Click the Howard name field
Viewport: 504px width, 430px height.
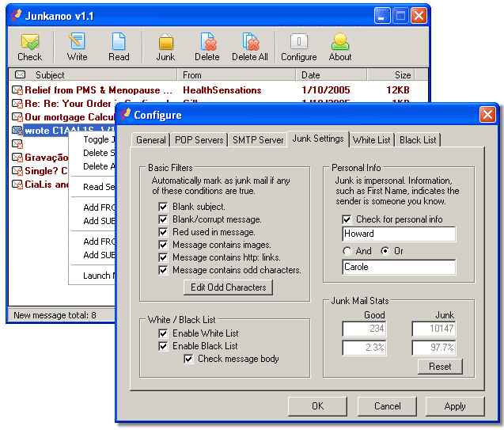pyautogui.click(x=399, y=234)
